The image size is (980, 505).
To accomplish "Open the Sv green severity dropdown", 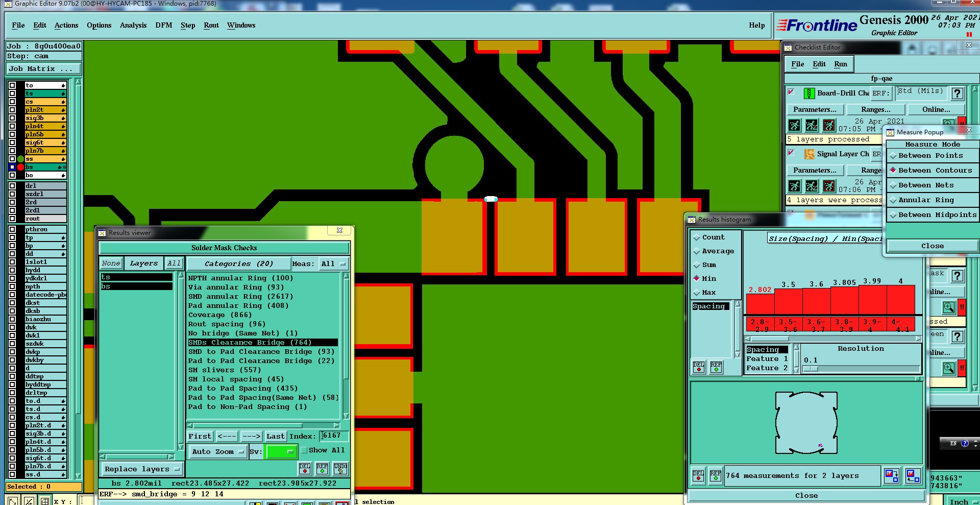I will 281,452.
